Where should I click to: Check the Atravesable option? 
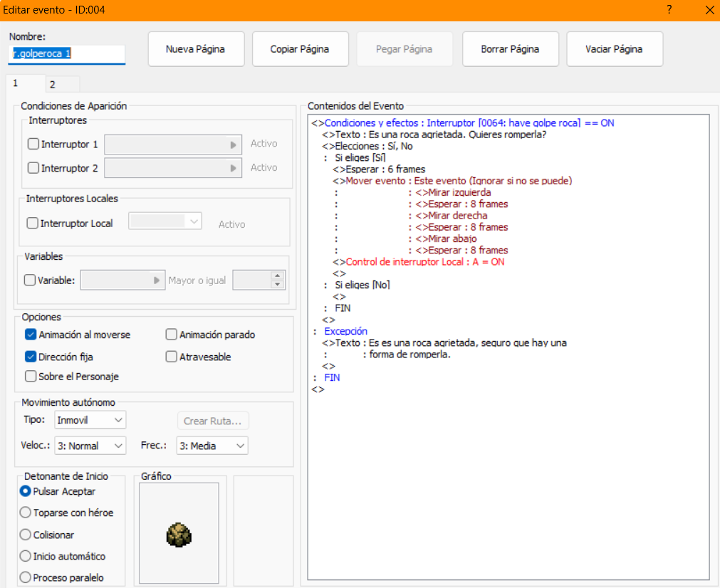click(172, 357)
